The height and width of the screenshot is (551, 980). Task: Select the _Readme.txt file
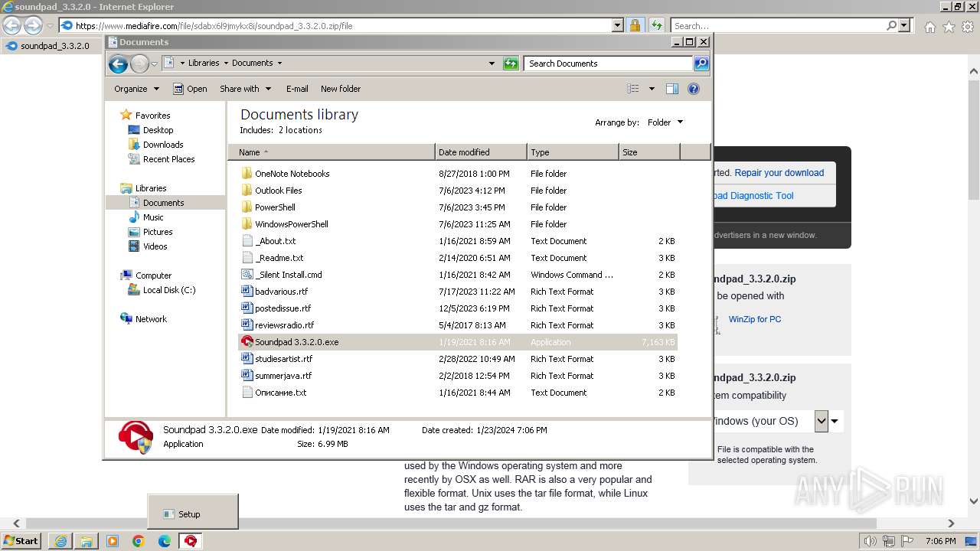pos(279,258)
